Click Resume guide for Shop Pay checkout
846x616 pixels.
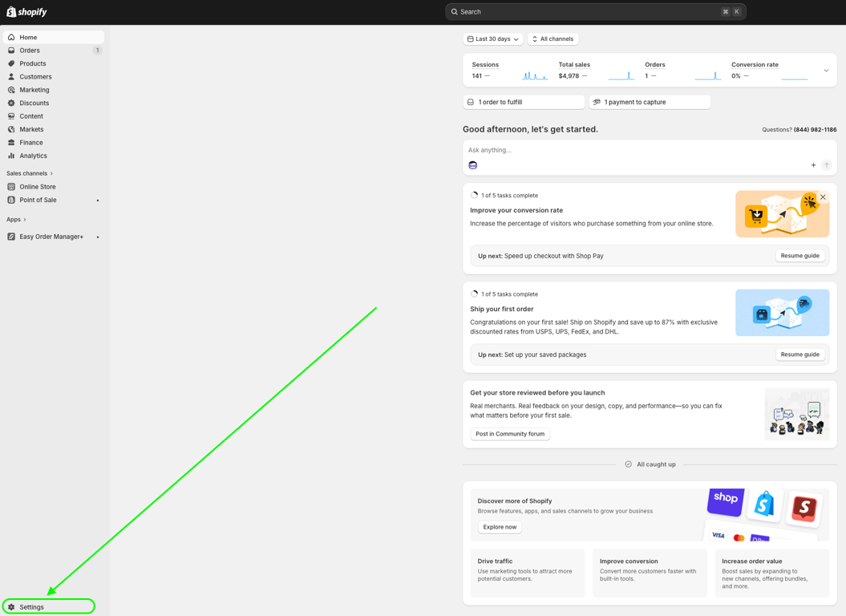pos(799,256)
